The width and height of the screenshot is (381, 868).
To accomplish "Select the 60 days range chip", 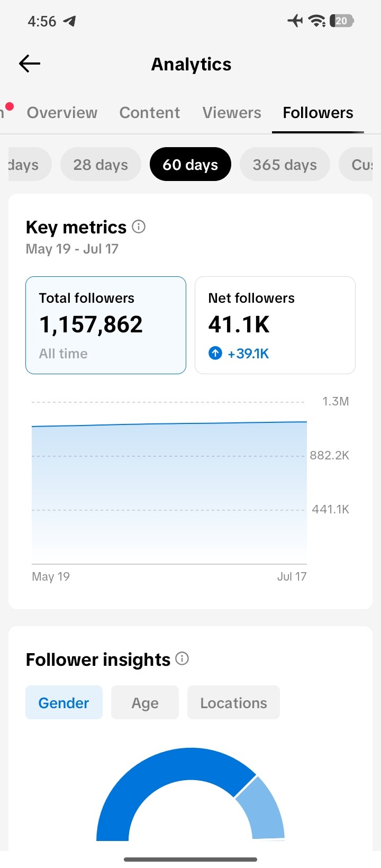I will pyautogui.click(x=190, y=165).
